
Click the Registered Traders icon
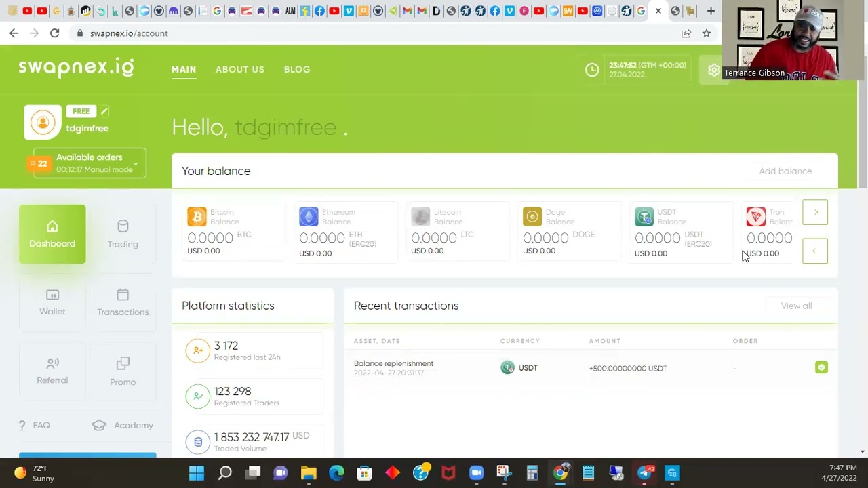point(198,396)
